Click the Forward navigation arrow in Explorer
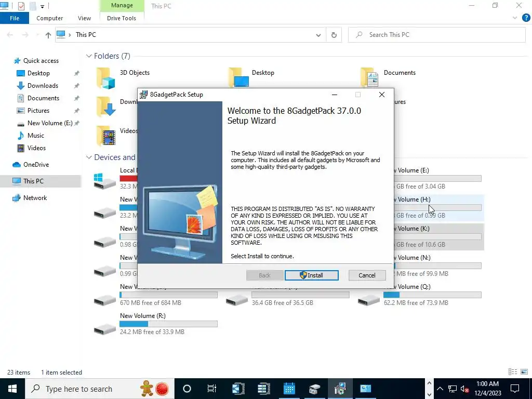Image resolution: width=532 pixels, height=399 pixels. click(x=25, y=35)
